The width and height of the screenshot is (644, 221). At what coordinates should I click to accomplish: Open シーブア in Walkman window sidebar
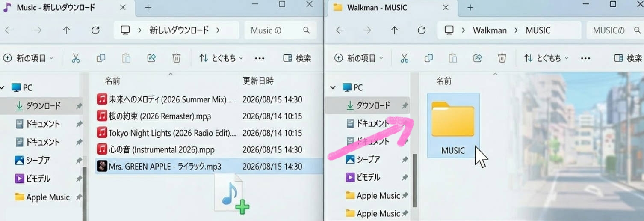(363, 159)
